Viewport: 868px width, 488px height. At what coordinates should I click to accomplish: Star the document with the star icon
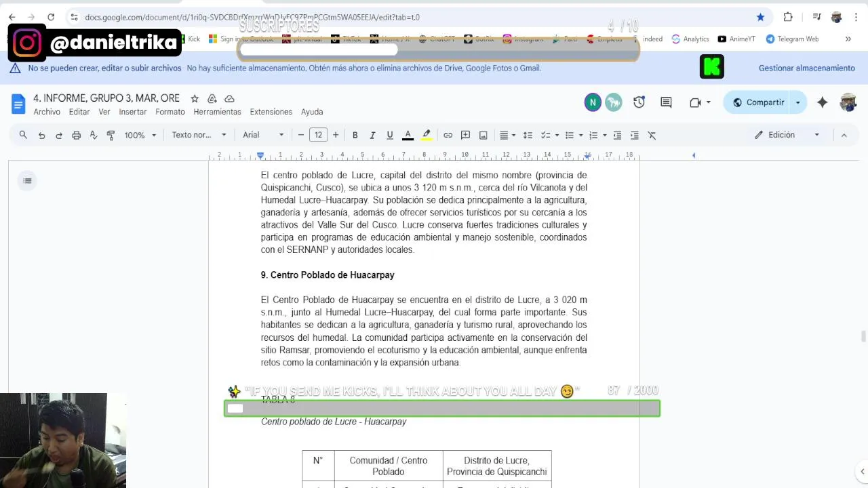pyautogui.click(x=195, y=98)
